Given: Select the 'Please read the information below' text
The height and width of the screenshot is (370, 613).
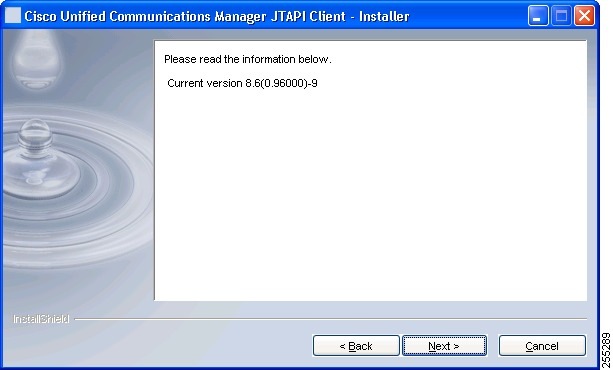Looking at the screenshot, I should tap(247, 59).
